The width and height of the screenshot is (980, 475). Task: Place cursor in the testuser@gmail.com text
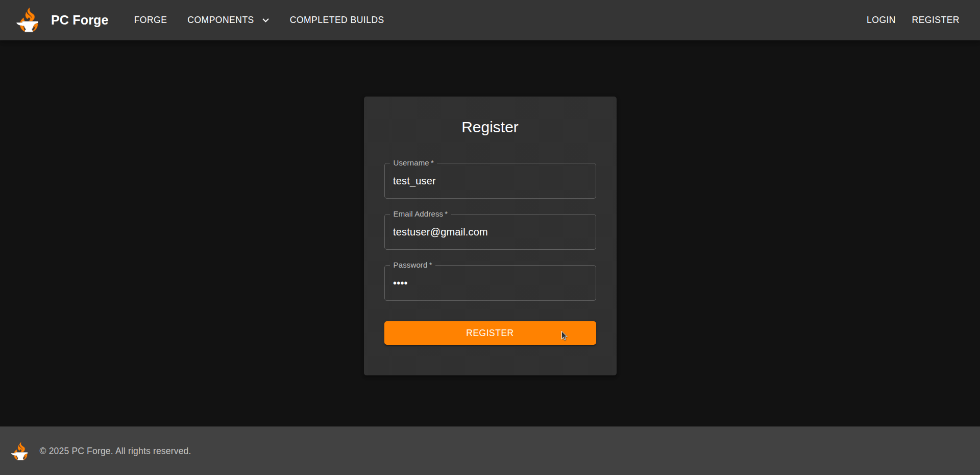[x=440, y=232]
